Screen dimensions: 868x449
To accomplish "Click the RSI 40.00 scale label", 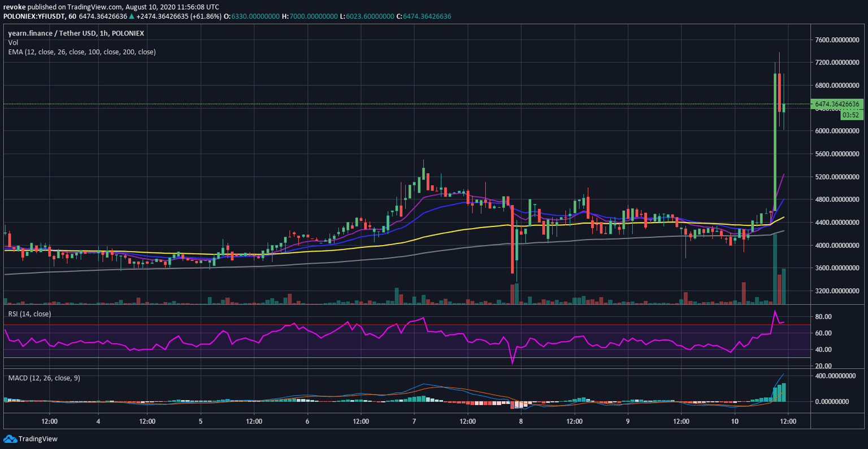I will point(823,350).
